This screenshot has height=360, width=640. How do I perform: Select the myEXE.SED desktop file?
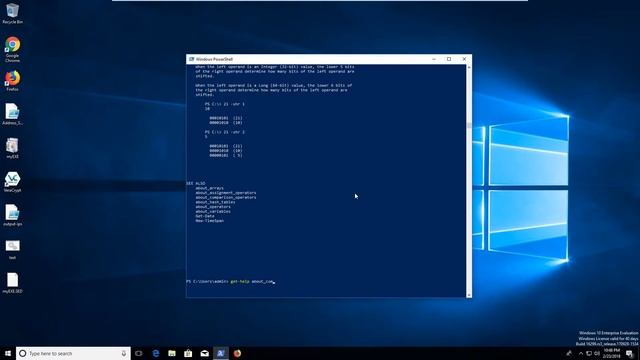(12, 283)
